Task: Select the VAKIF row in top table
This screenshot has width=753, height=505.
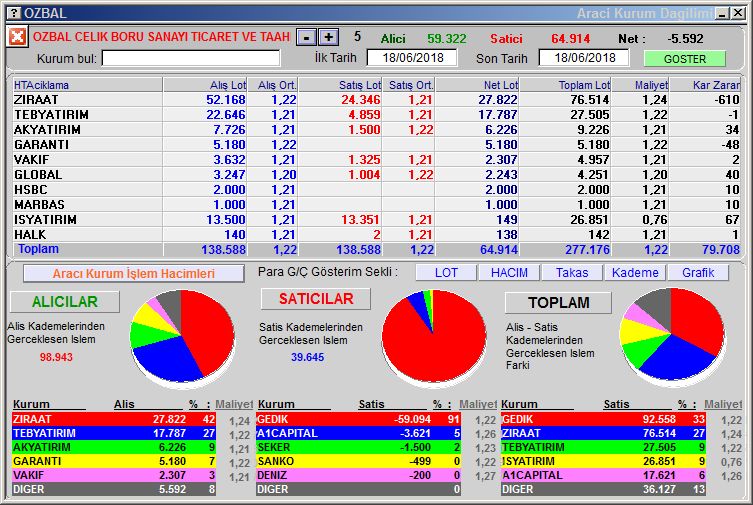Action: click(376, 159)
